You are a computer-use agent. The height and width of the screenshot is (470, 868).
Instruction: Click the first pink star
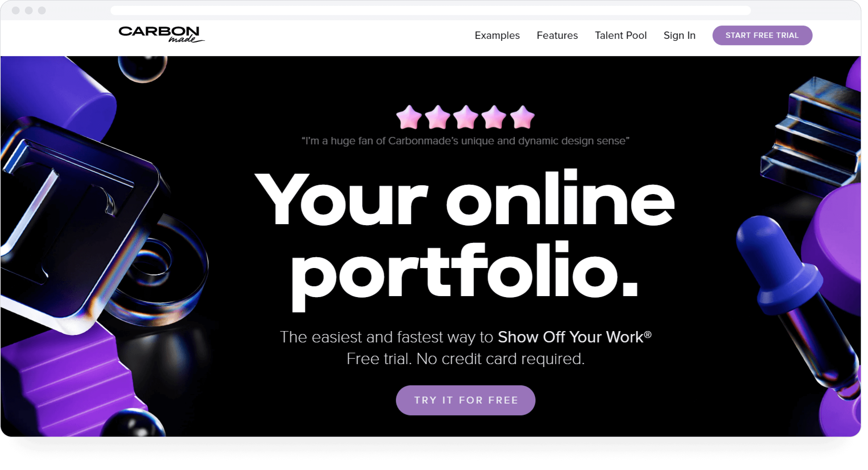click(409, 117)
